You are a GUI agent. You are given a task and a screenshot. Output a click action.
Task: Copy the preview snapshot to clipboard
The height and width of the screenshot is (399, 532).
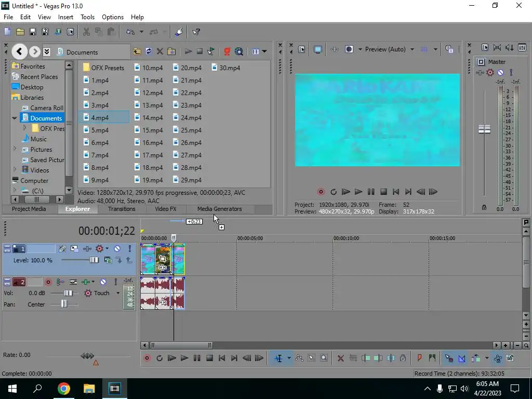pyautogui.click(x=449, y=49)
